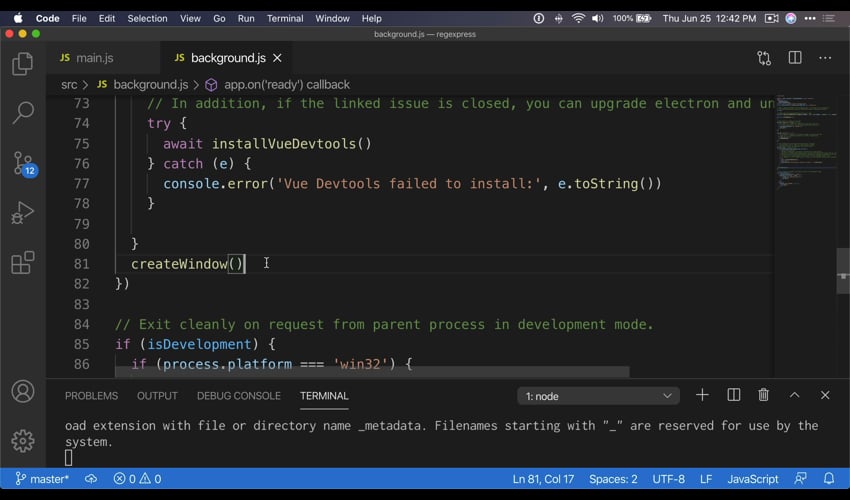The width and height of the screenshot is (850, 500).
Task: Close the background.js tab
Action: [277, 57]
